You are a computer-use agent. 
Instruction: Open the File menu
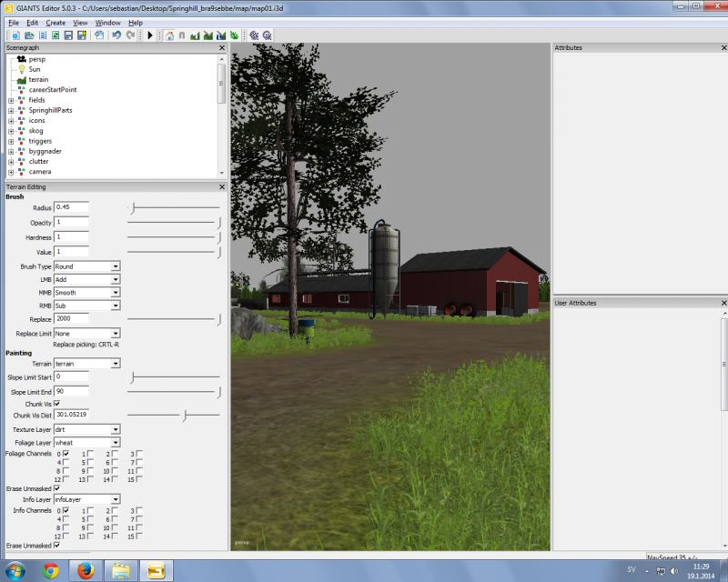click(14, 23)
